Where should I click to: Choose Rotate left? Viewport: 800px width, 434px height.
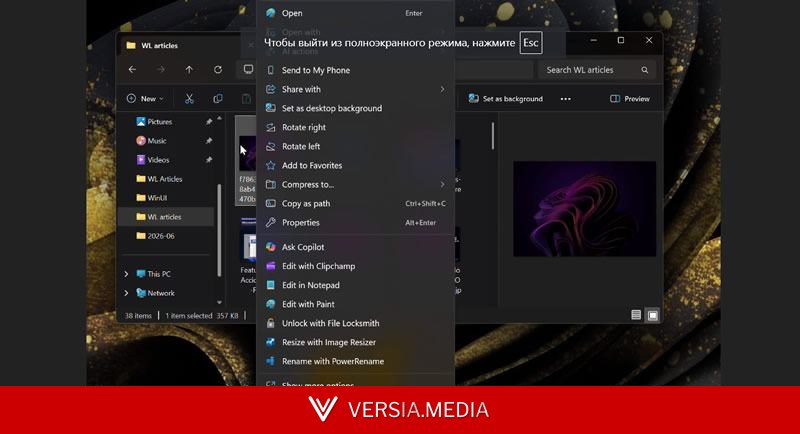[x=355, y=146]
